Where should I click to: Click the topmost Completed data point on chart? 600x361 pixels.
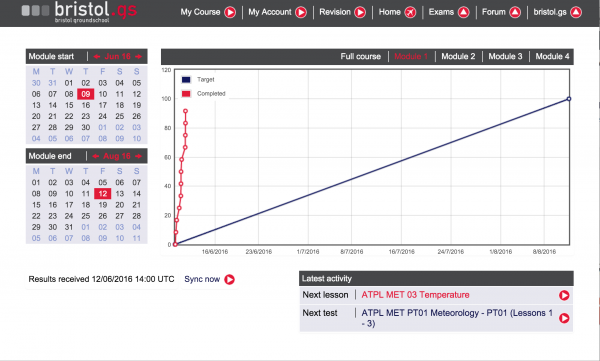[x=185, y=111]
